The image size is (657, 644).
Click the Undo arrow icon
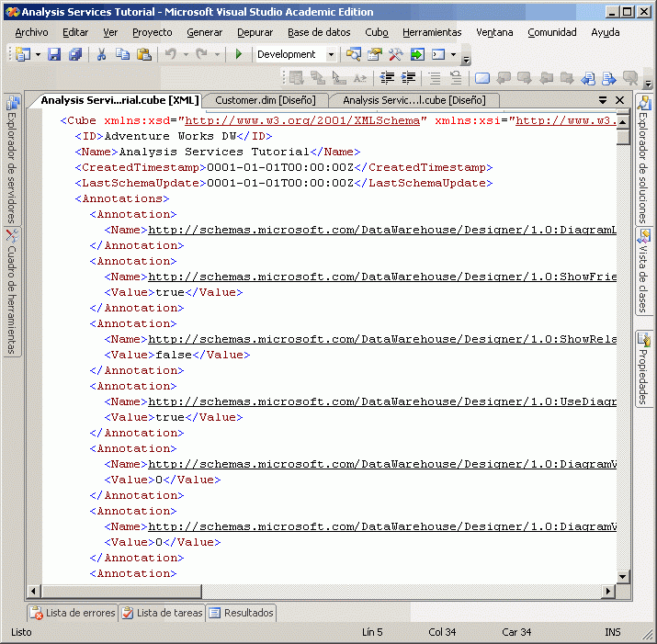(171, 54)
